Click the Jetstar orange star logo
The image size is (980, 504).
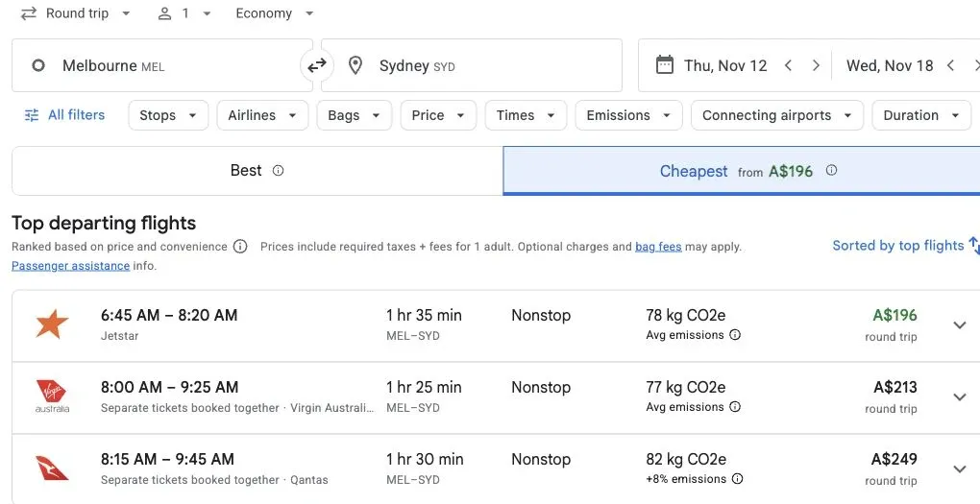click(52, 324)
